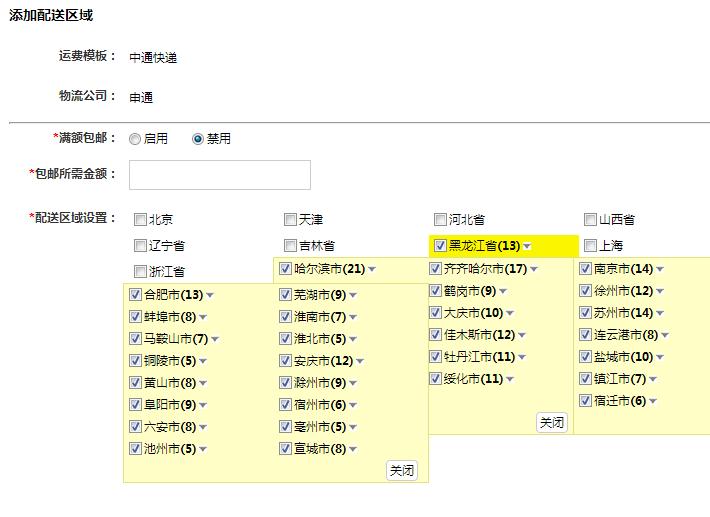Click 关闭 under the 绥化市 list

(x=552, y=422)
